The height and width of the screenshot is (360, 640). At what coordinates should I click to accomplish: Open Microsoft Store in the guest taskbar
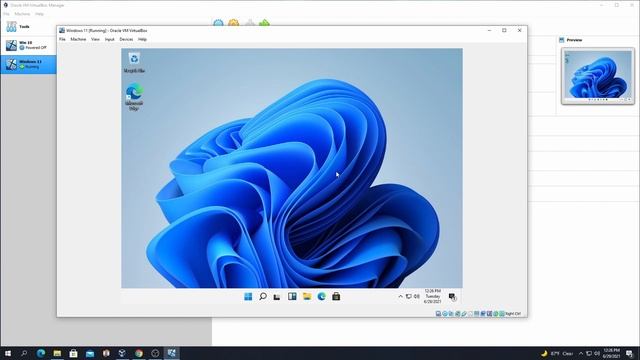336,297
